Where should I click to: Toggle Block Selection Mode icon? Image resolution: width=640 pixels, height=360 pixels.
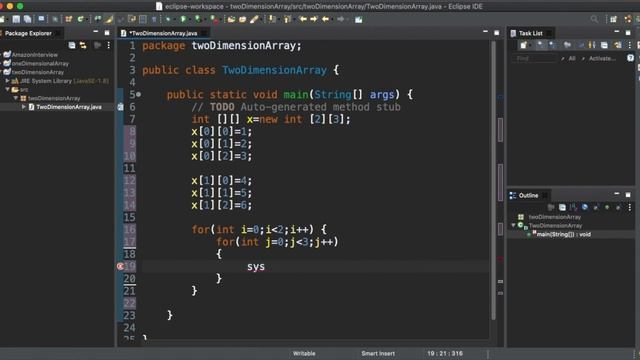pyautogui.click(x=143, y=19)
